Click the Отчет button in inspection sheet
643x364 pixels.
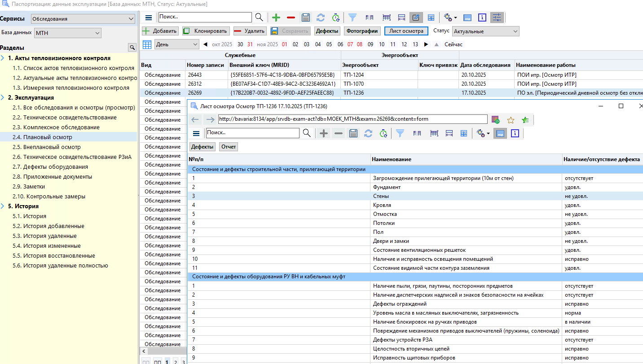click(229, 147)
